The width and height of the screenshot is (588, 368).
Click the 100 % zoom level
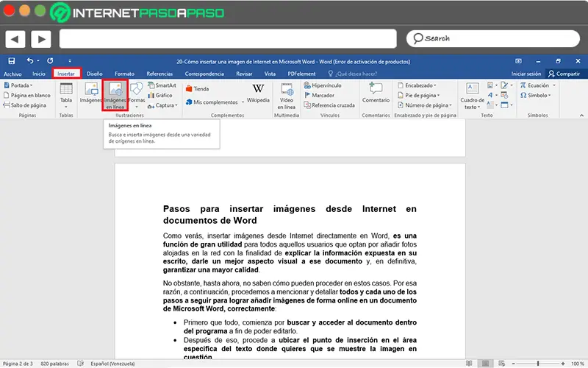577,364
